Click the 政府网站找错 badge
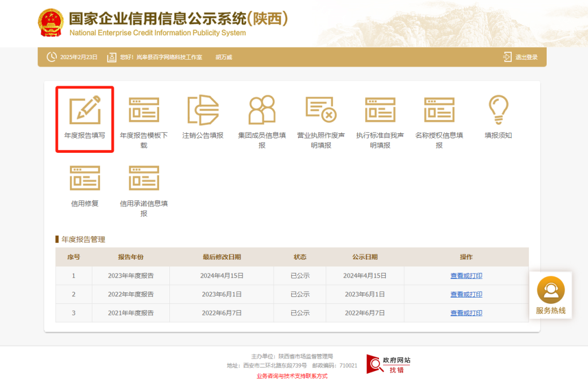Screen dimensions: 588x382 coord(388,364)
